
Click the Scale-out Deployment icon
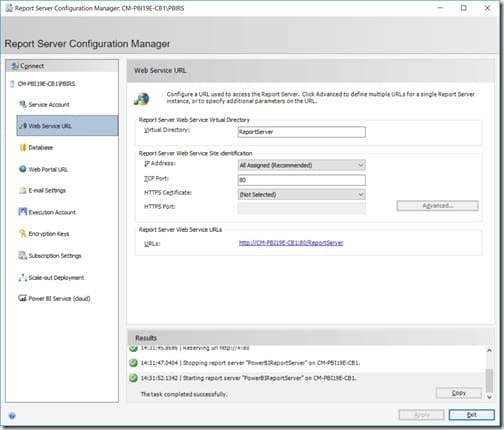click(x=23, y=277)
